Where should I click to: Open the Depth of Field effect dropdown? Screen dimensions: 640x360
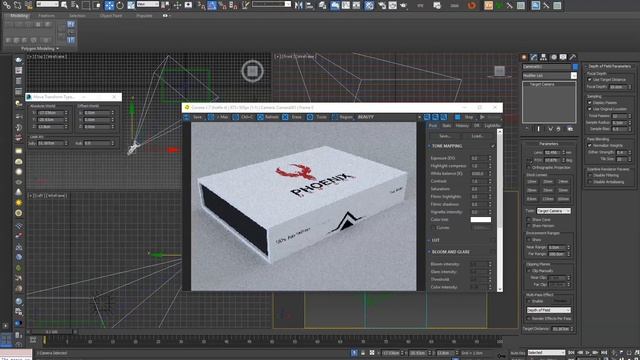(549, 310)
